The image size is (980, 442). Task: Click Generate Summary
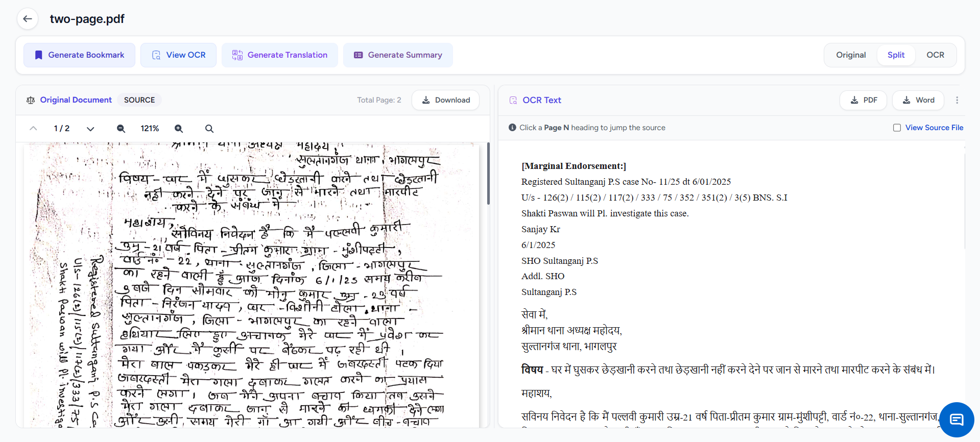coord(398,55)
